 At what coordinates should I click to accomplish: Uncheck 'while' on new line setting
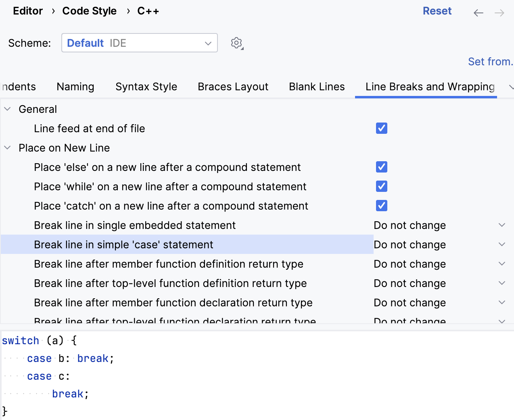(381, 186)
